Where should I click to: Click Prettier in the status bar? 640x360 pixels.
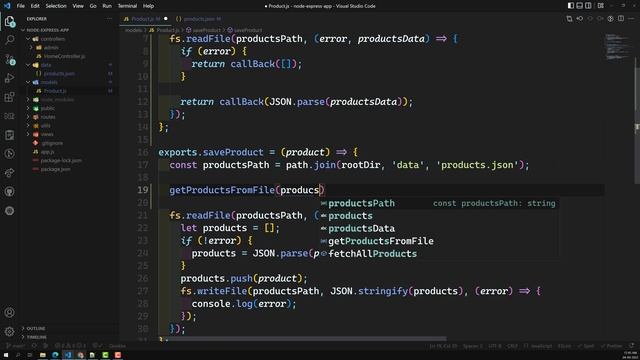612,346
